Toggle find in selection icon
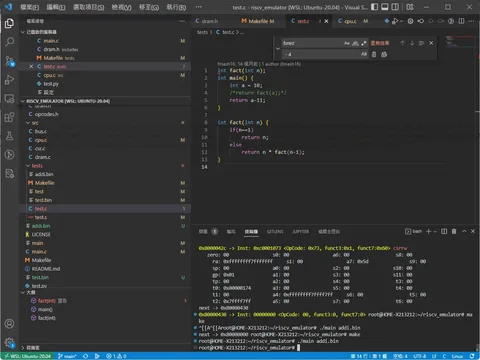 [422, 43]
